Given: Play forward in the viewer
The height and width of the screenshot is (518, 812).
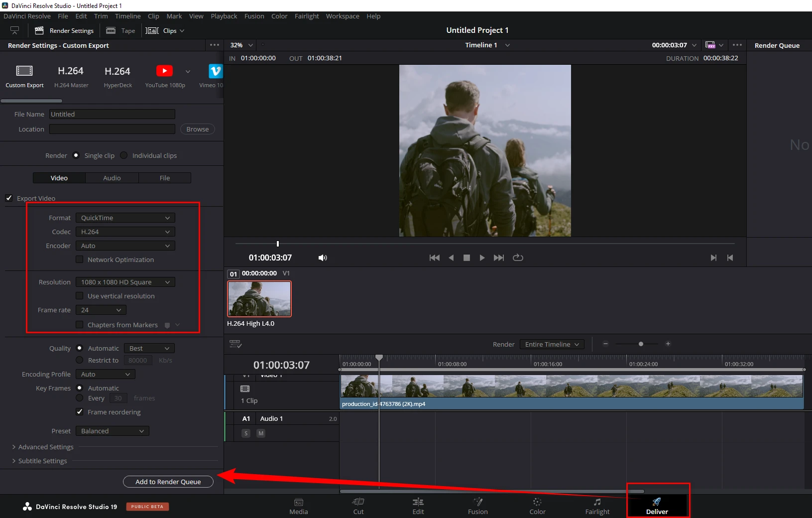Looking at the screenshot, I should coord(482,258).
